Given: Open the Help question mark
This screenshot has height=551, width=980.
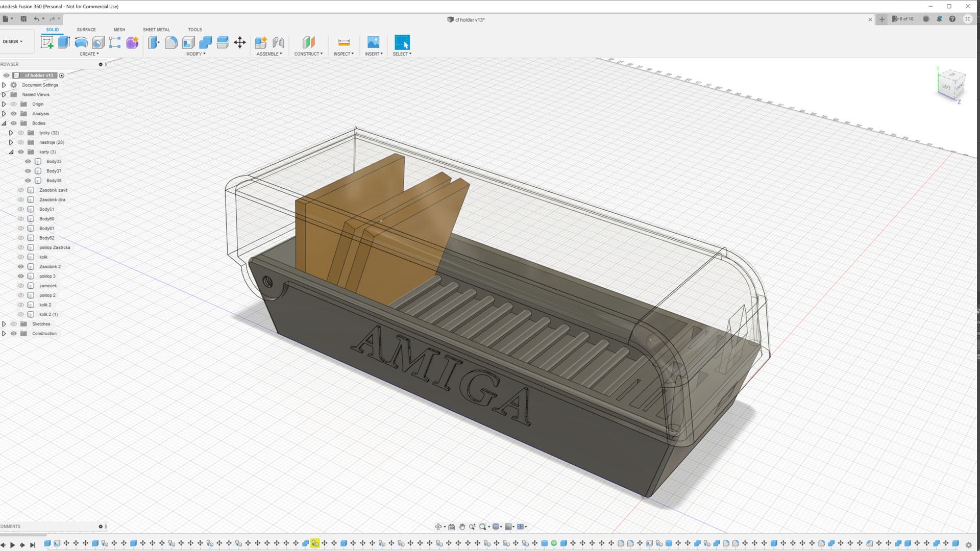Looking at the screenshot, I should (952, 19).
